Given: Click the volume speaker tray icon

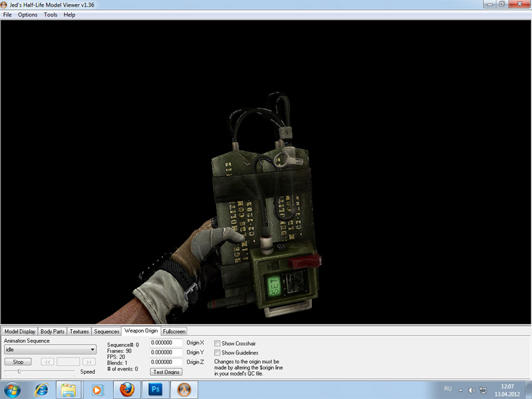Looking at the screenshot, I should click(471, 389).
